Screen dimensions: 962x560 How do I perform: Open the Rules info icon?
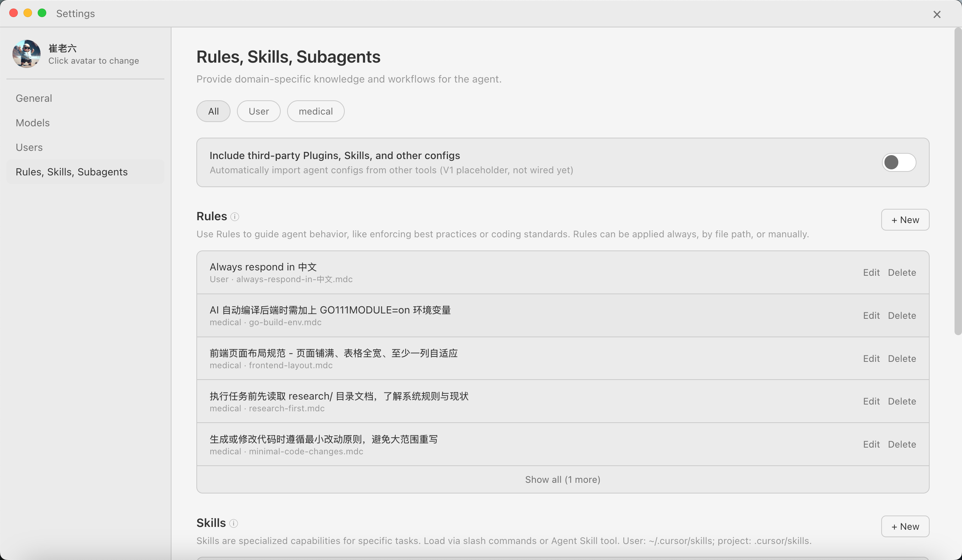[x=235, y=217]
